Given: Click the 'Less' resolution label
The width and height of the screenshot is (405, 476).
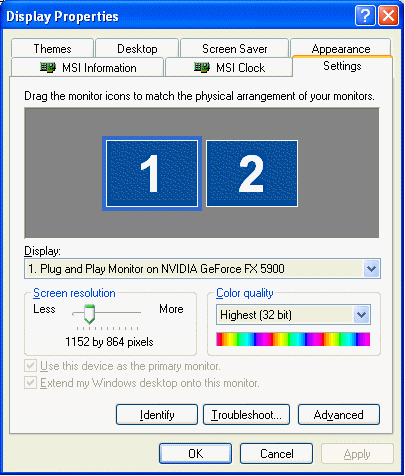Looking at the screenshot, I should (x=44, y=309).
